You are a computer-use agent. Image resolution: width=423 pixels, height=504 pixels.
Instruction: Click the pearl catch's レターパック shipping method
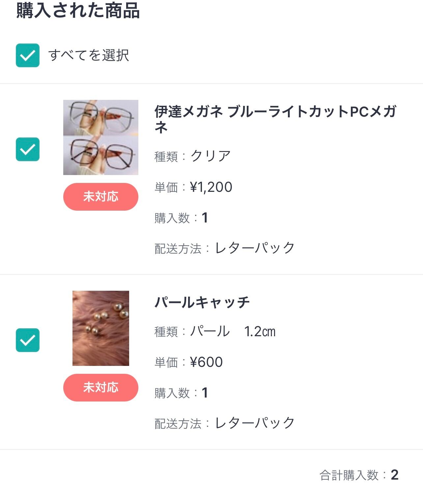click(255, 423)
